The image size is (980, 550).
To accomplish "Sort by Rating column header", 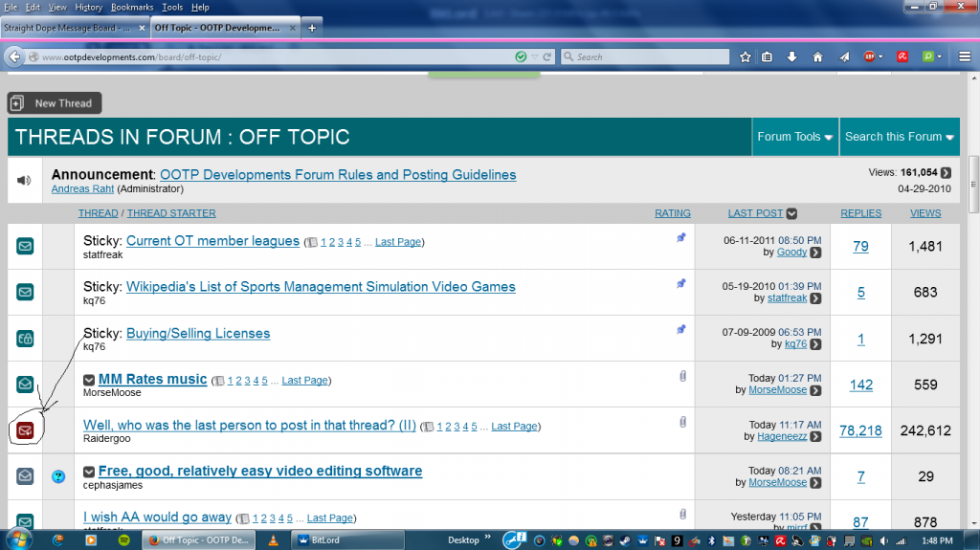I will (x=673, y=213).
